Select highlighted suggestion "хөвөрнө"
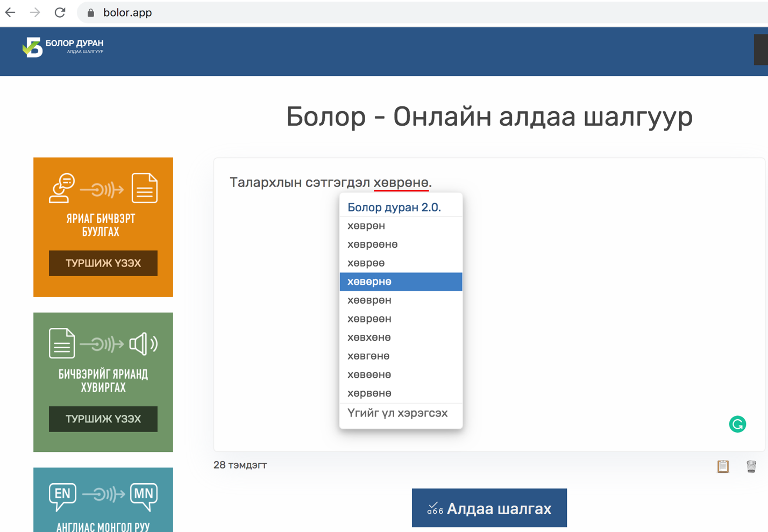 (369, 282)
